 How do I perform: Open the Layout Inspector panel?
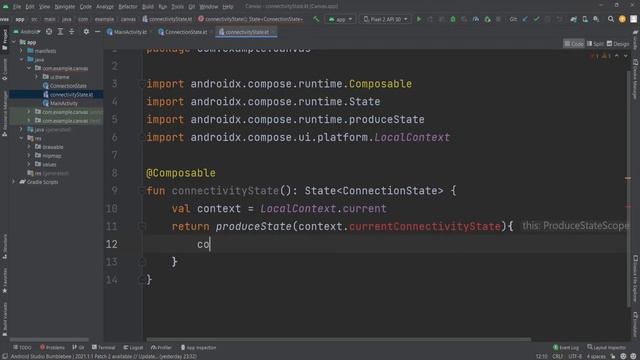tap(607, 347)
